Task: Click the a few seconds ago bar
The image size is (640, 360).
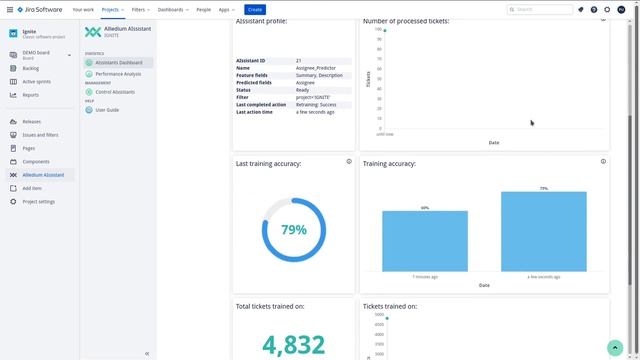Action: pyautogui.click(x=544, y=231)
